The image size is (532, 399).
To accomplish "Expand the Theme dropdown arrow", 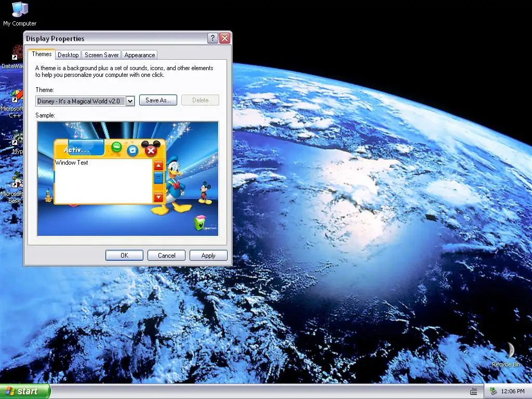I will (x=130, y=101).
